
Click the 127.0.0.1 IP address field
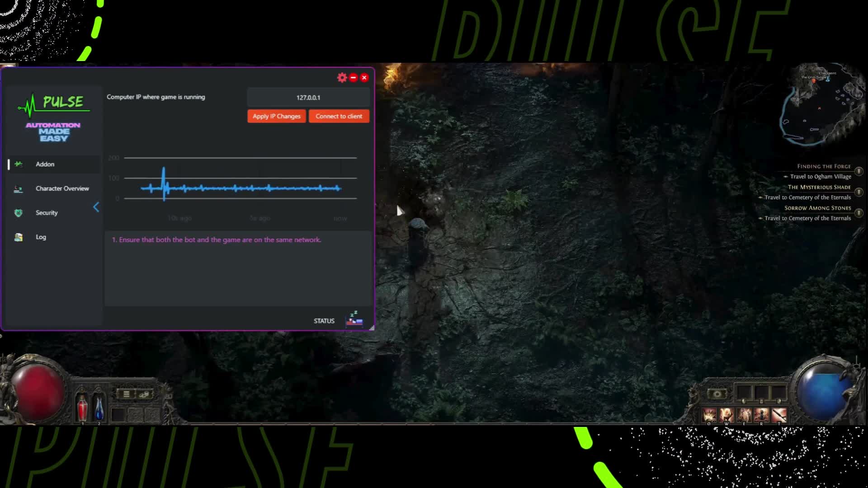(309, 97)
